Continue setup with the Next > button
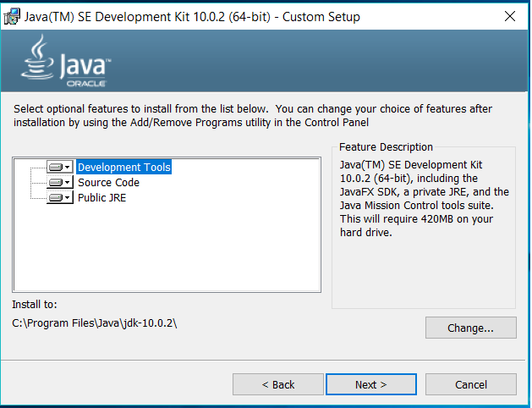 (x=371, y=384)
